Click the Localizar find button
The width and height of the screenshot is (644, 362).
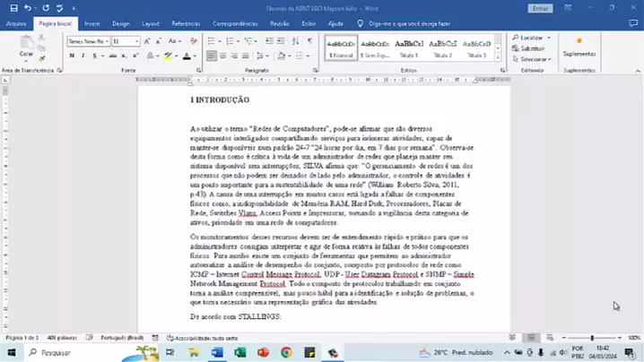coord(528,38)
